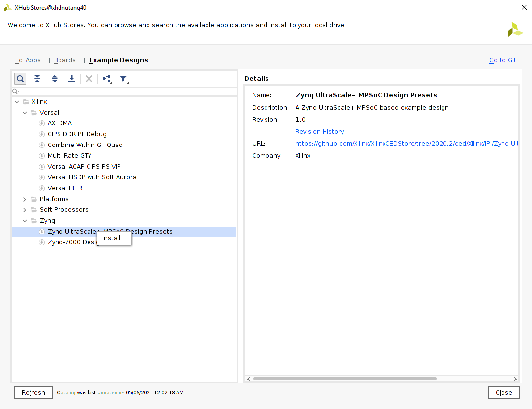
Task: Click the Install download arrow toolbar icon
Action: coord(72,79)
